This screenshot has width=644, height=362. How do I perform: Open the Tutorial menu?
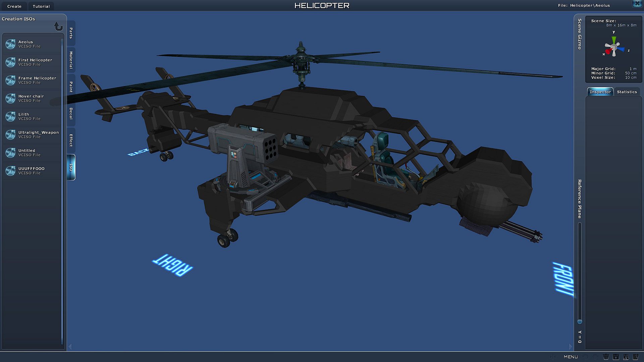tap(41, 6)
